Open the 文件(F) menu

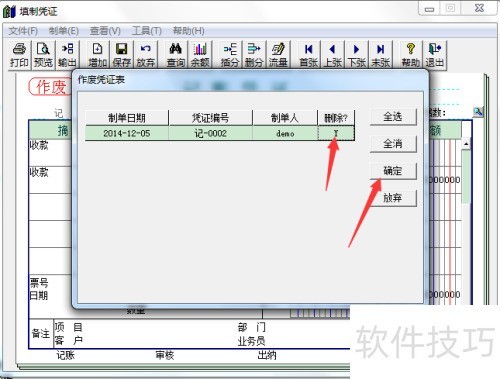coord(23,31)
